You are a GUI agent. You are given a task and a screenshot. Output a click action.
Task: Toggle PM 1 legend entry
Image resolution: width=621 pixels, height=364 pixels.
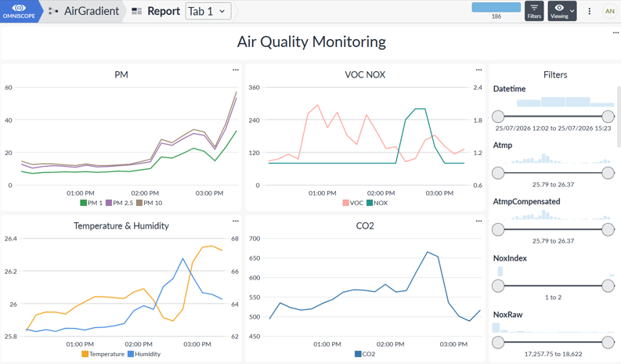click(x=91, y=203)
